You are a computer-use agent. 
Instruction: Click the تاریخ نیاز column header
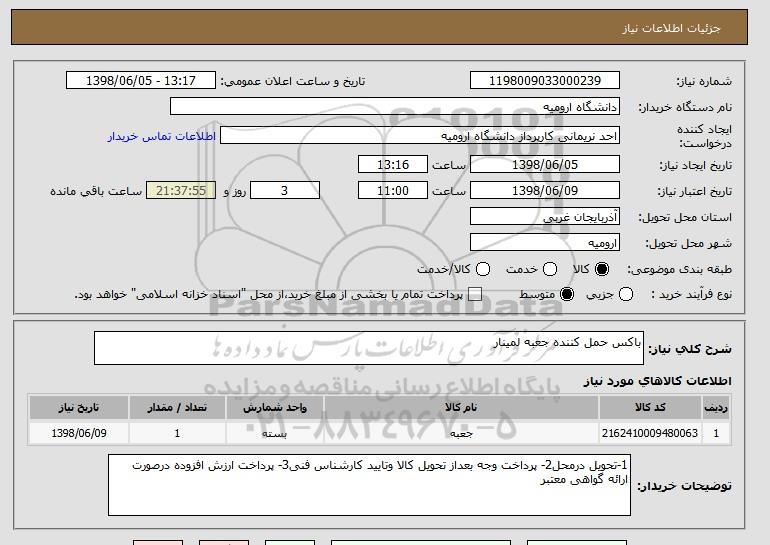79,408
